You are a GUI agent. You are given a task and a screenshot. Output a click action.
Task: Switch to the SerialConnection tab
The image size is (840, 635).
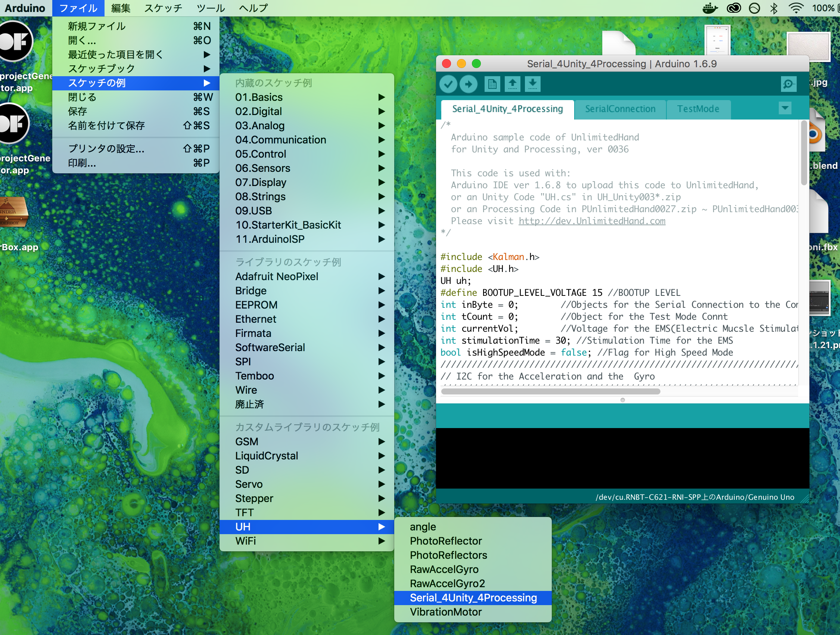point(620,109)
